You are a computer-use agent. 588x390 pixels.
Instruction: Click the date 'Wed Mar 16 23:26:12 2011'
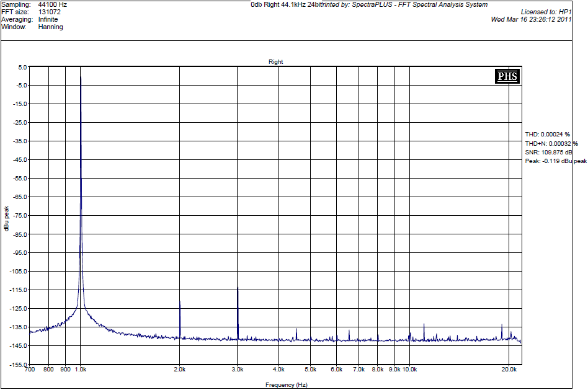(532, 19)
